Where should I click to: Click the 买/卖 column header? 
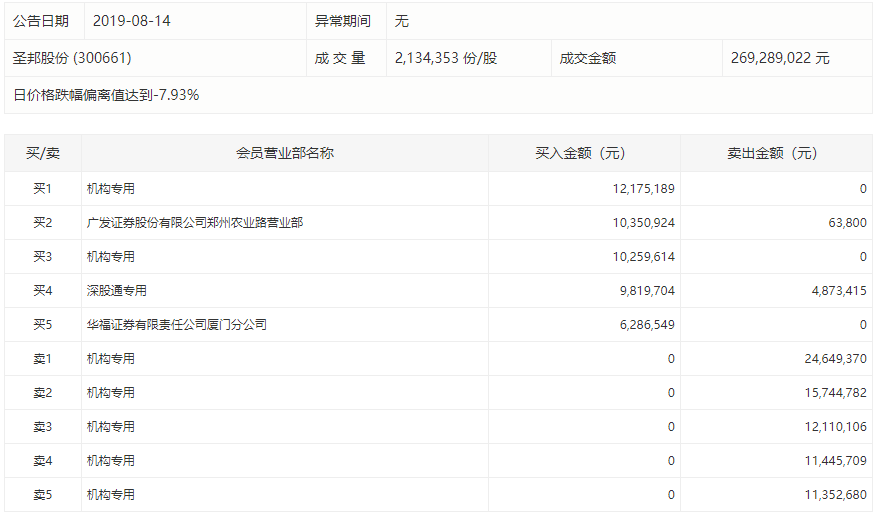pyautogui.click(x=43, y=153)
